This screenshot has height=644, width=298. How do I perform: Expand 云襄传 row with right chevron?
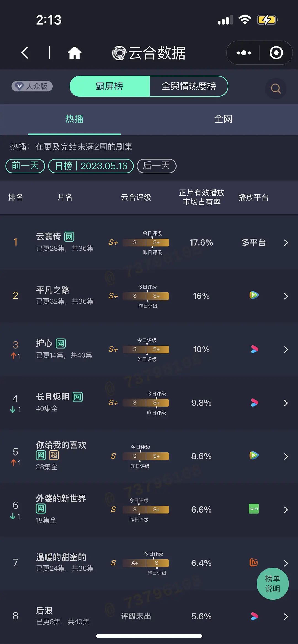click(x=286, y=243)
